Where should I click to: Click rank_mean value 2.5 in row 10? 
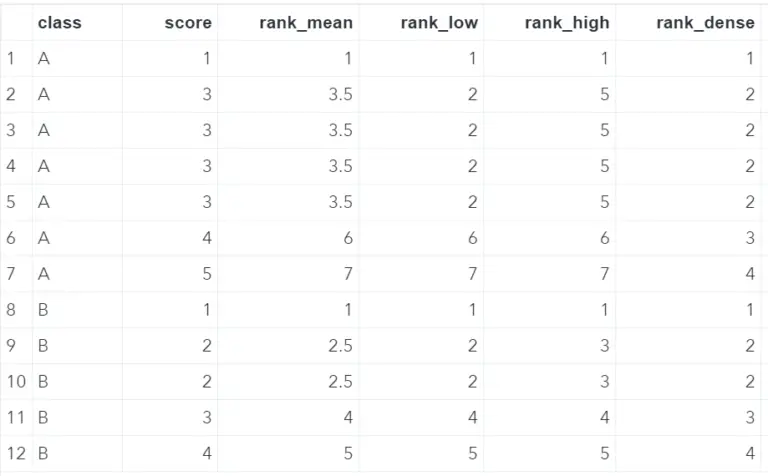(x=340, y=381)
